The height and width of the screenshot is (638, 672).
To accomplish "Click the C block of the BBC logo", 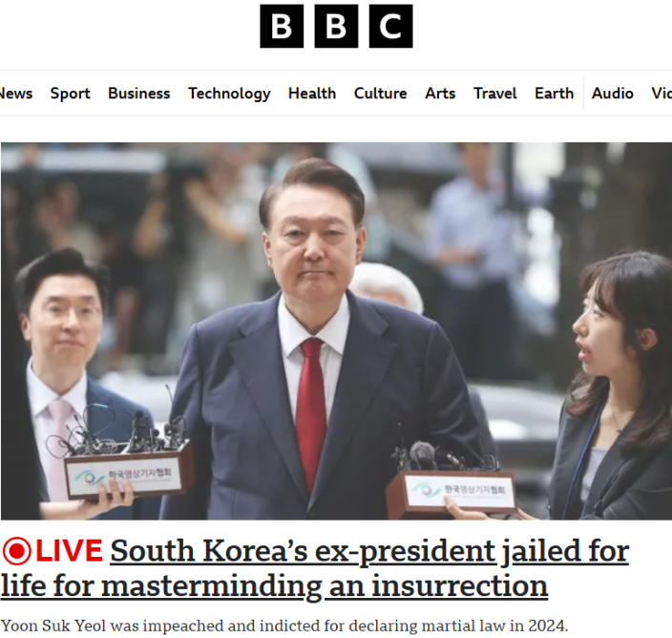I will pyautogui.click(x=390, y=26).
